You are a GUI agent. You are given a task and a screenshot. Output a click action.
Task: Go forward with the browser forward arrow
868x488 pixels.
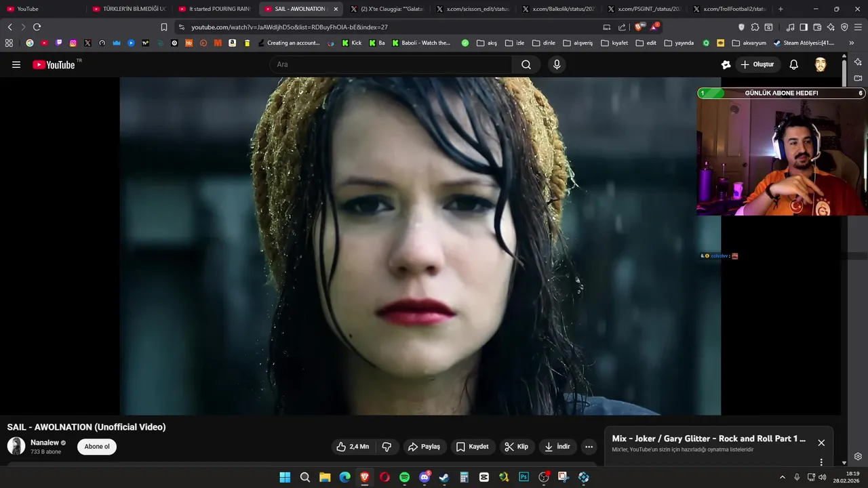23,27
